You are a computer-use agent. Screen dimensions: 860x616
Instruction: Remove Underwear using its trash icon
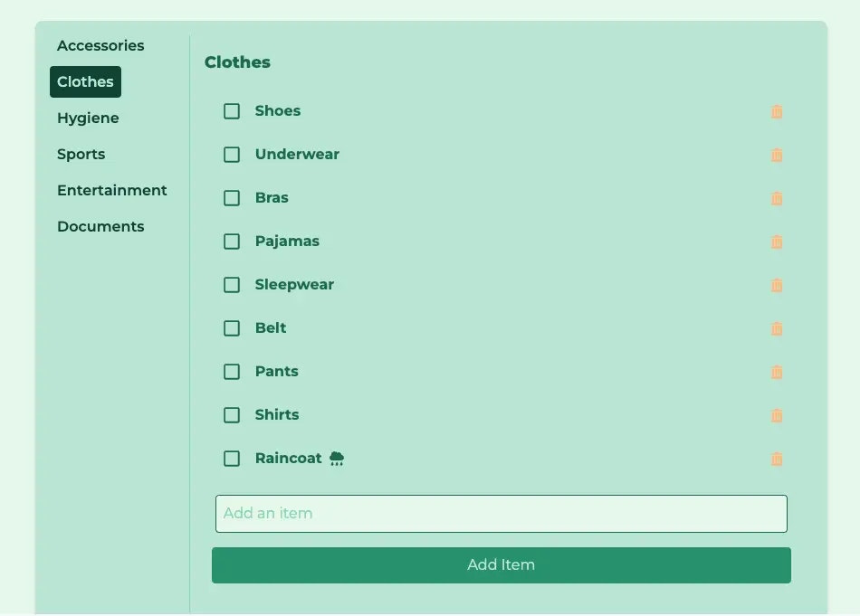pyautogui.click(x=777, y=155)
